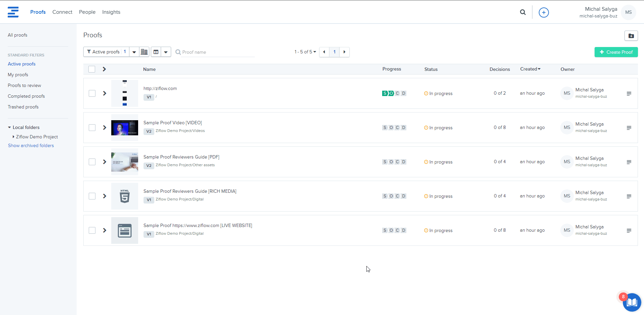Tick the checkbox for LIVE WEBSITE proof
The height and width of the screenshot is (315, 644).
92,230
